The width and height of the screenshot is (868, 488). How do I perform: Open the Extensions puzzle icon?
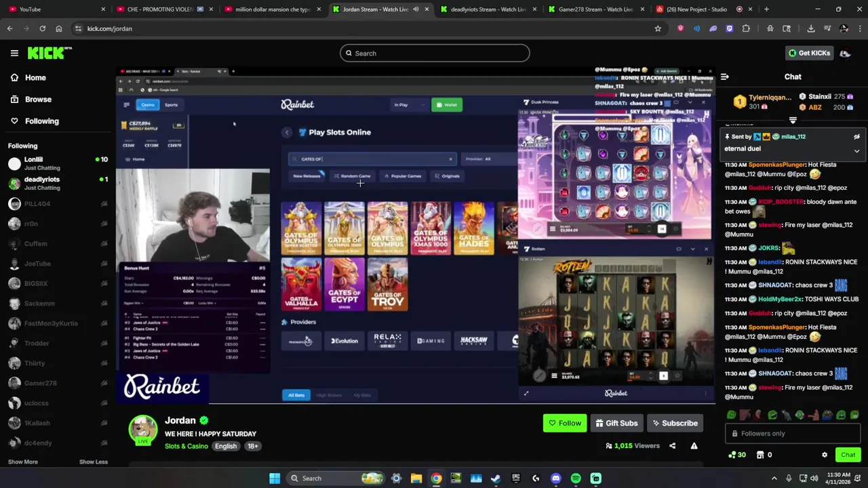point(747,28)
